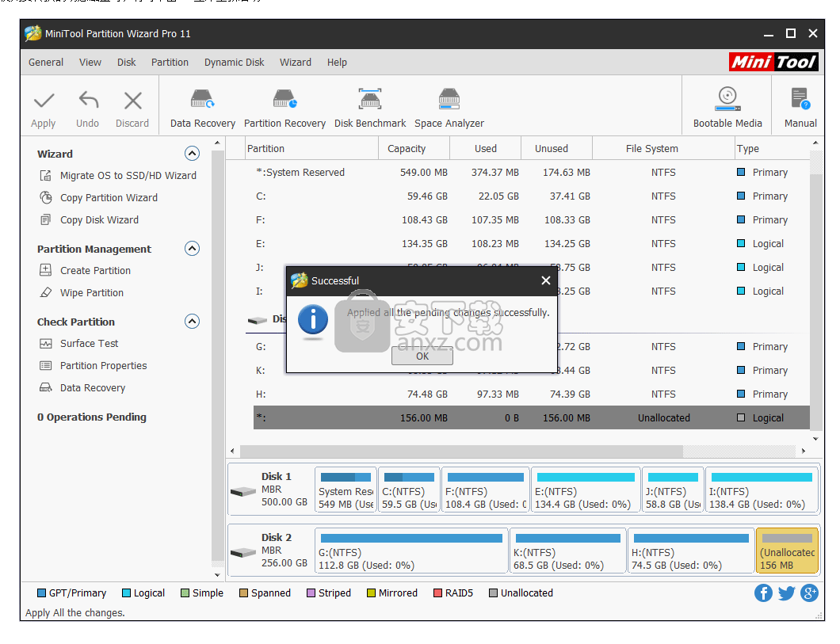Open the Facebook share icon
Viewport: 840px width, 644px height.
(763, 593)
